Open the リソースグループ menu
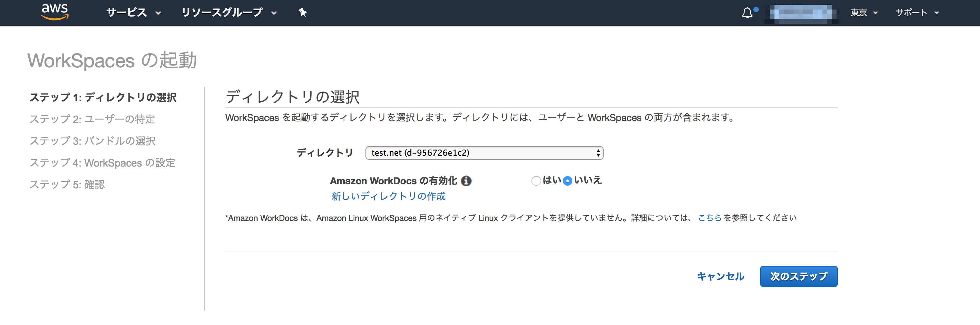The width and height of the screenshot is (980, 325). coord(223,13)
